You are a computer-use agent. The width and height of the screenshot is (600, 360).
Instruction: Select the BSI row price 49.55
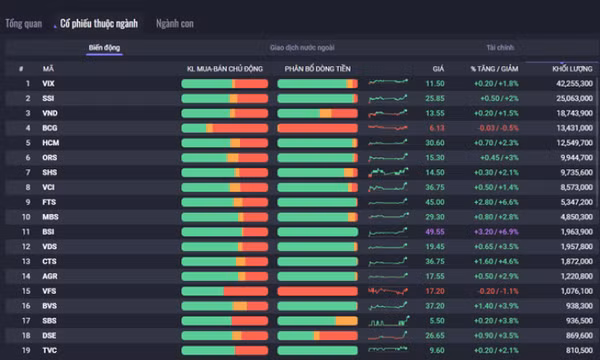tap(435, 232)
